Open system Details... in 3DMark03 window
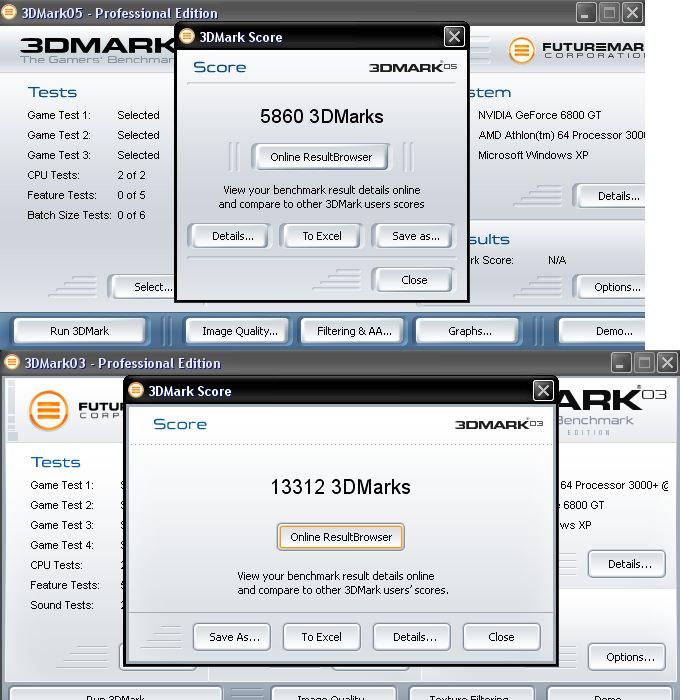680x700 pixels. tap(627, 564)
